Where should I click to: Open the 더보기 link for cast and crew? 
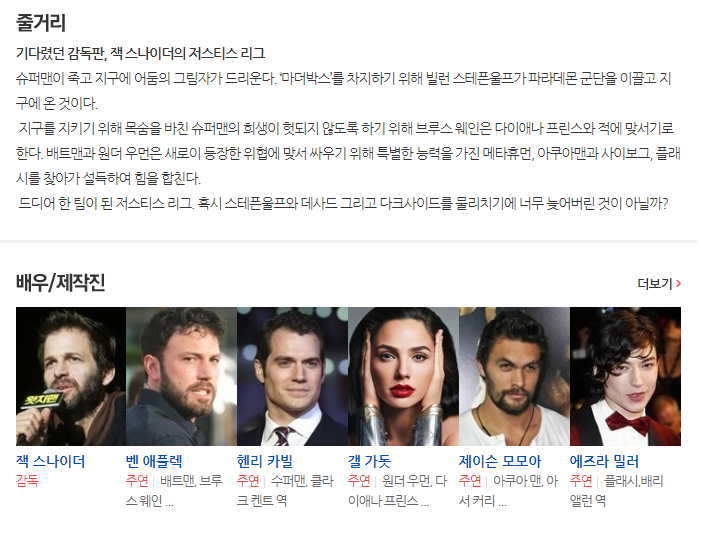(x=659, y=283)
